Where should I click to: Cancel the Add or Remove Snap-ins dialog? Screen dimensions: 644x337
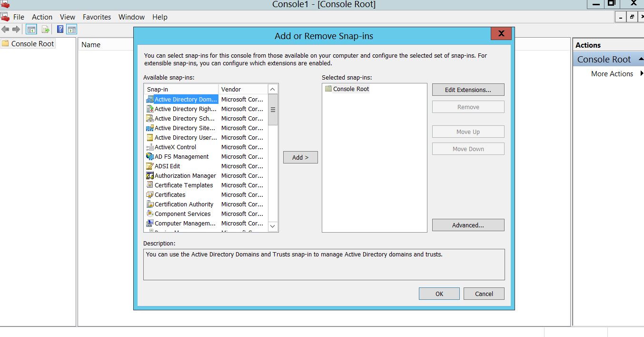484,294
